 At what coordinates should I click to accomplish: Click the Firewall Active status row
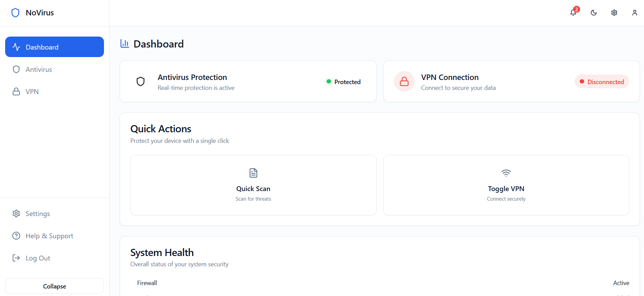point(380,283)
